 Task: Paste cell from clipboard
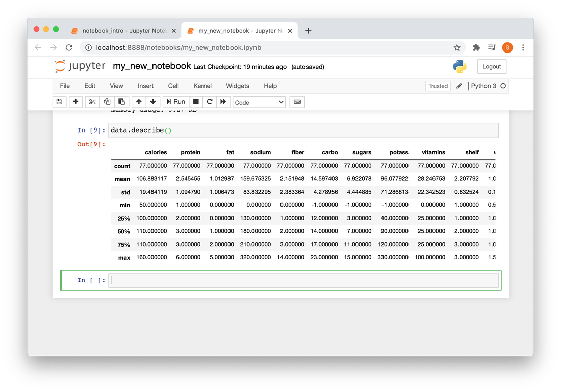122,101
